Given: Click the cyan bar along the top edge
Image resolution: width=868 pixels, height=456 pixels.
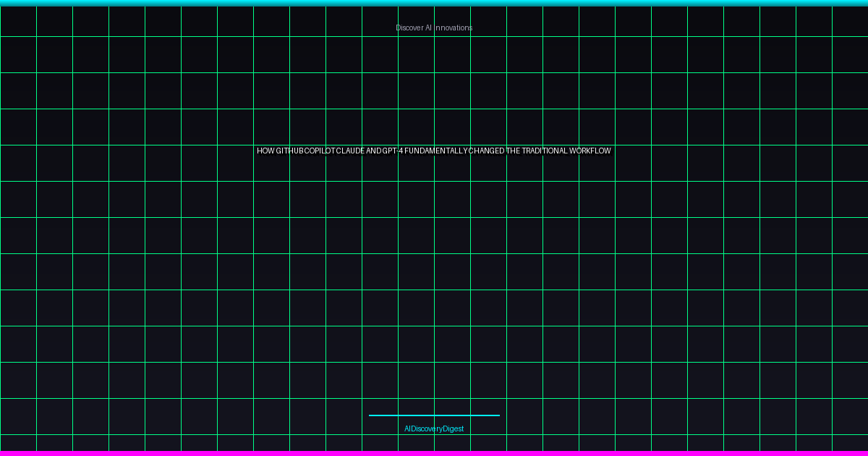Looking at the screenshot, I should (434, 3).
